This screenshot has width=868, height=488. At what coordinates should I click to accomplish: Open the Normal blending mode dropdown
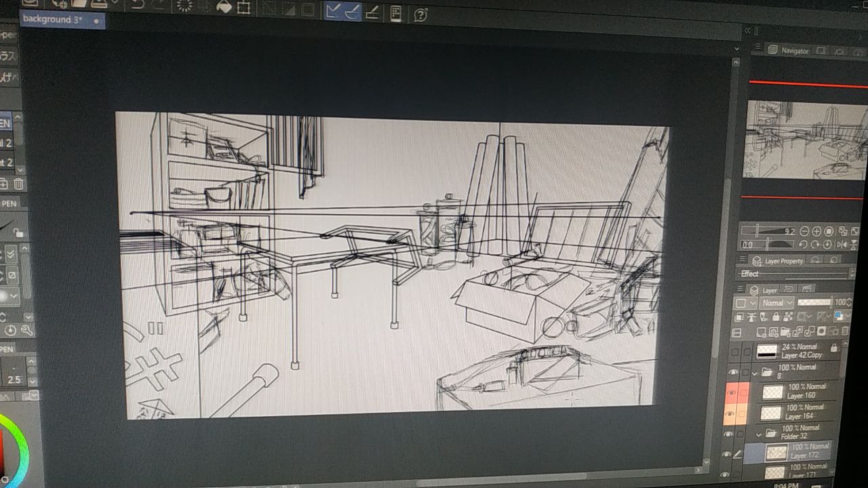[776, 303]
